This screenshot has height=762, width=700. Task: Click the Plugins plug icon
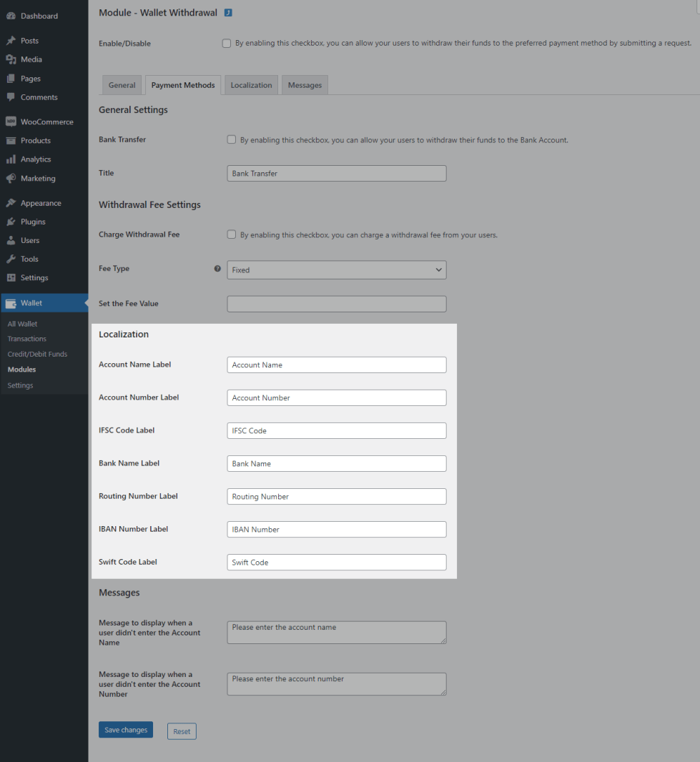tap(11, 222)
